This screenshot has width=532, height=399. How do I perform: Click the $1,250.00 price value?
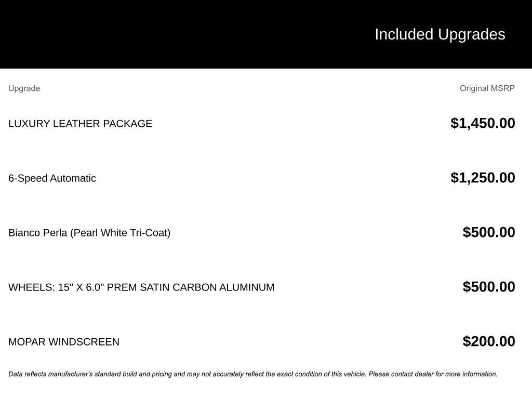coord(483,178)
